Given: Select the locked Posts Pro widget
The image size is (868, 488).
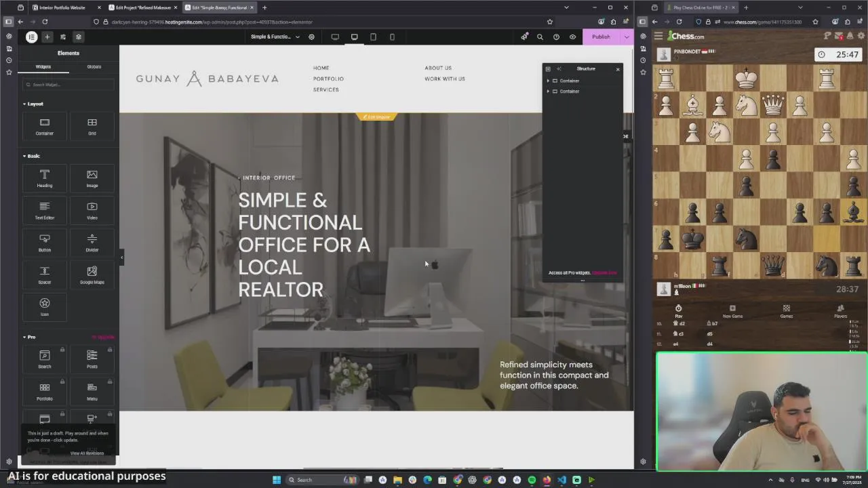Looking at the screenshot, I should (92, 359).
